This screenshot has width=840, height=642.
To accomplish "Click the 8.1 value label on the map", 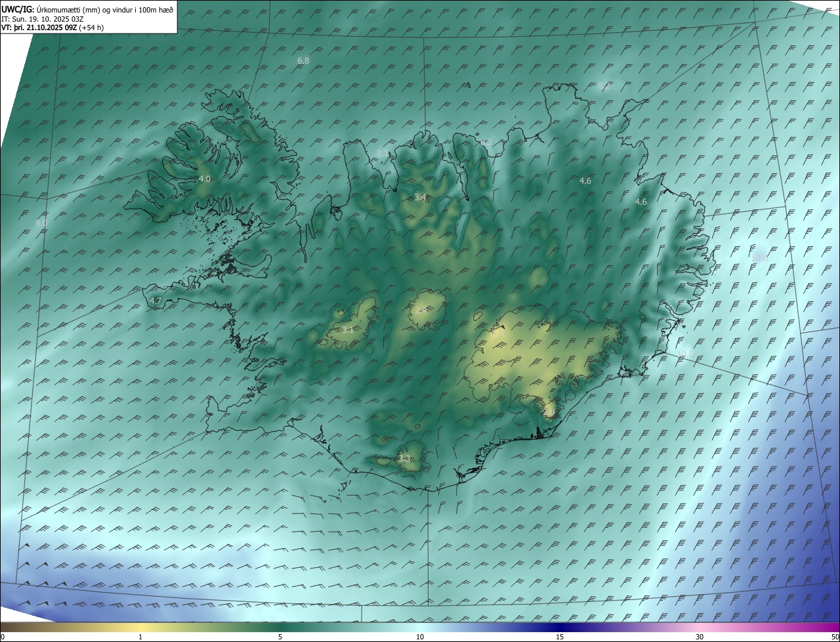I will pos(382,154).
